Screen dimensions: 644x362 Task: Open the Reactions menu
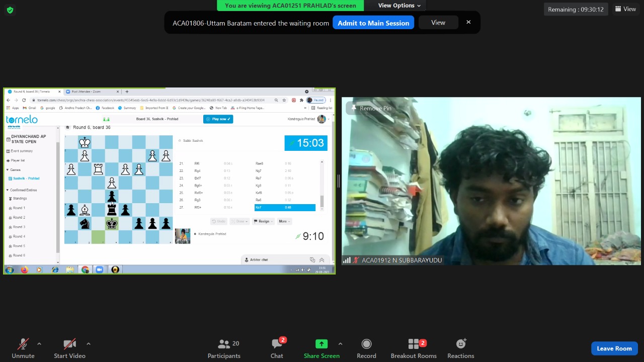coord(461,348)
